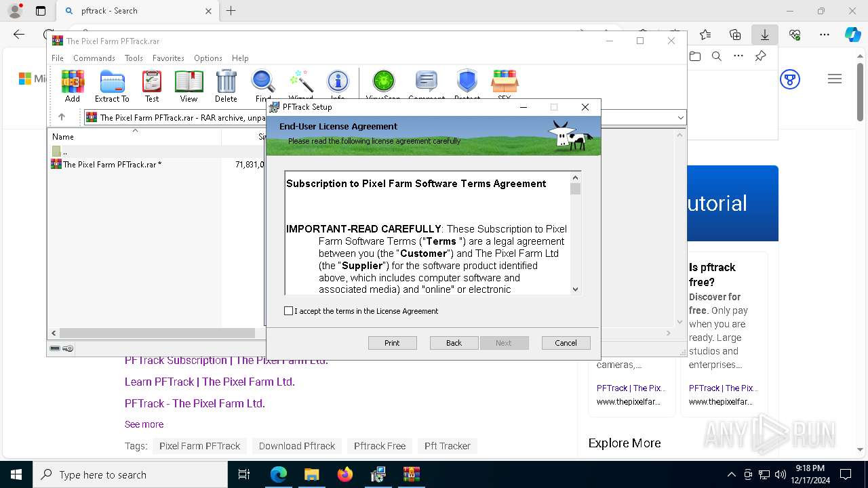Show hidden system tray icons
Viewport: 868px width, 488px height.
(731, 474)
